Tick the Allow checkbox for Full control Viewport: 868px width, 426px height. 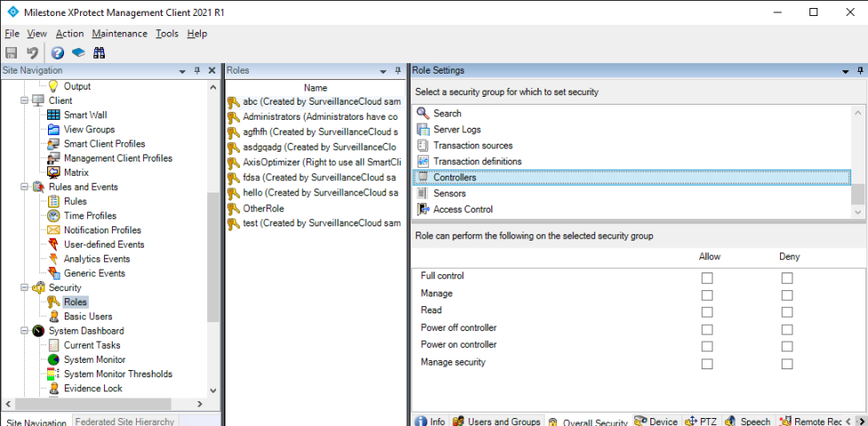707,278
